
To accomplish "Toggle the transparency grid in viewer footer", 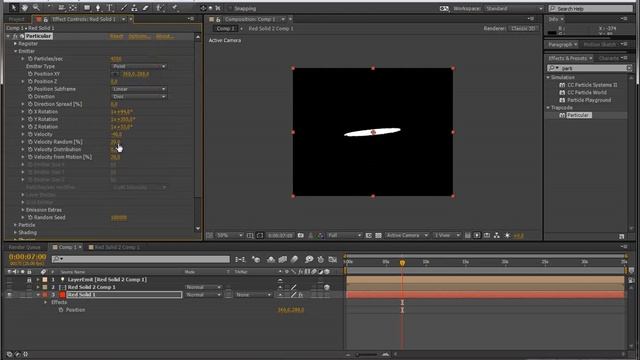I will tap(378, 236).
